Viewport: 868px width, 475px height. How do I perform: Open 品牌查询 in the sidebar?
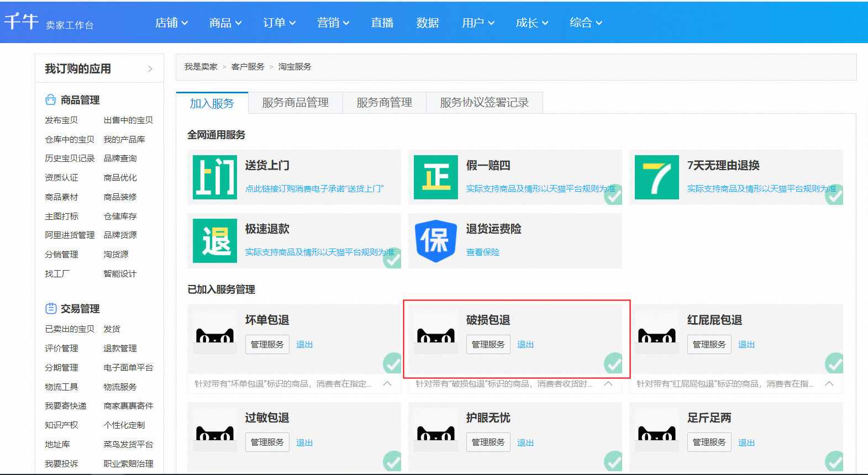[120, 158]
